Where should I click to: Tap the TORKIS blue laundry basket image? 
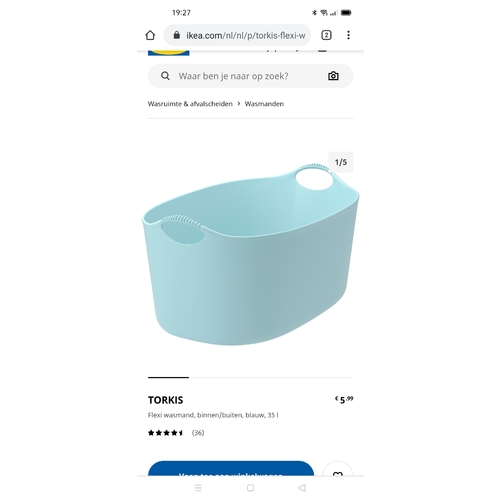coord(250,254)
